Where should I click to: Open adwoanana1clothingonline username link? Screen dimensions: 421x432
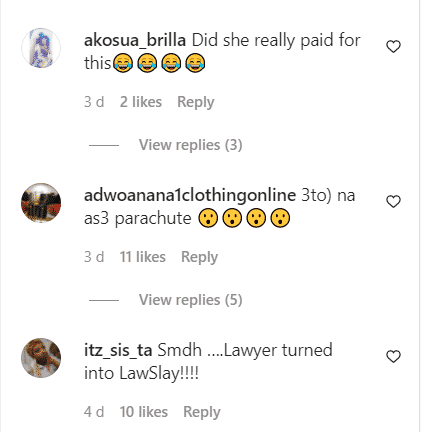click(190, 196)
